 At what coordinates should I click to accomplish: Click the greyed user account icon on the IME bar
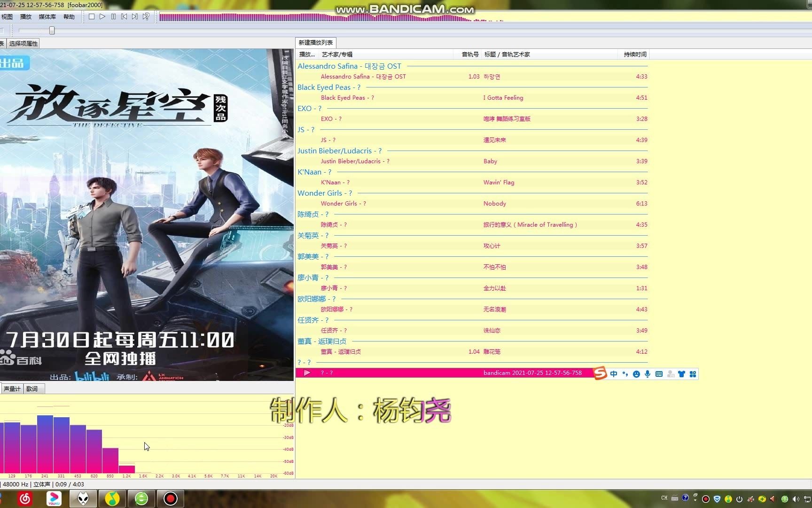[x=671, y=374]
